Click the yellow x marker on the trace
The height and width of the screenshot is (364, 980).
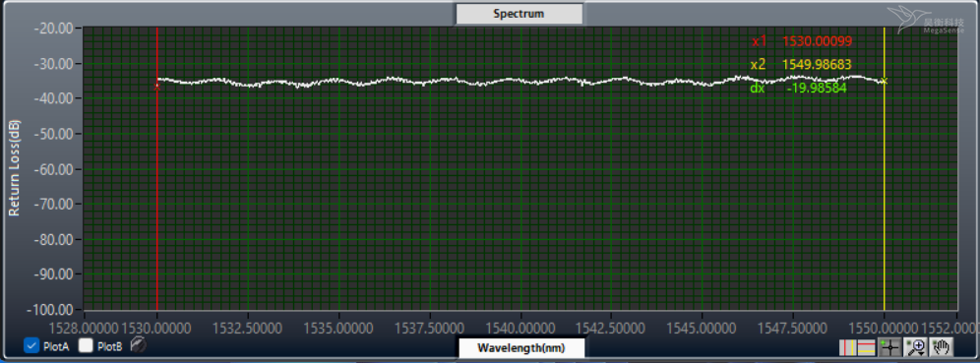point(885,81)
